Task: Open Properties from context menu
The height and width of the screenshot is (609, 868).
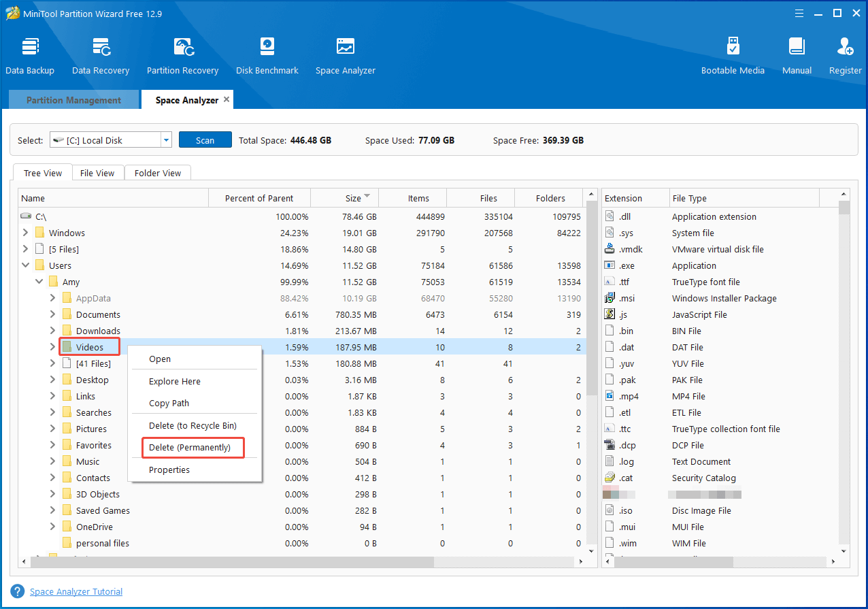Action: click(195, 470)
